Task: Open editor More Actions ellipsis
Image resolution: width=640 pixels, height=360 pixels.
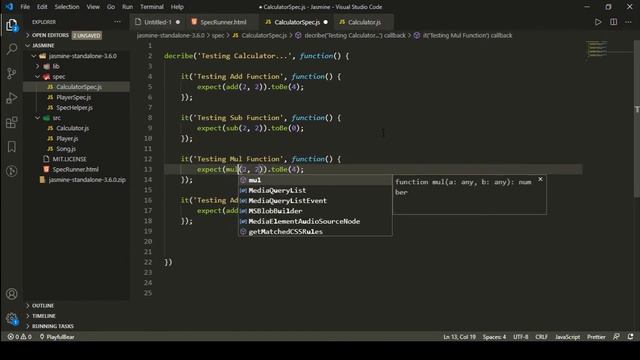Action: pos(629,22)
